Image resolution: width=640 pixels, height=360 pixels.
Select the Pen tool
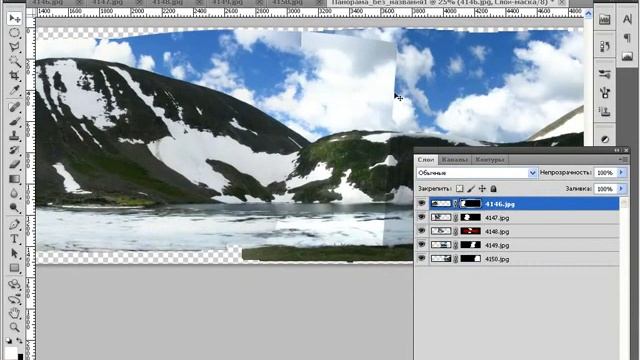pyautogui.click(x=14, y=224)
